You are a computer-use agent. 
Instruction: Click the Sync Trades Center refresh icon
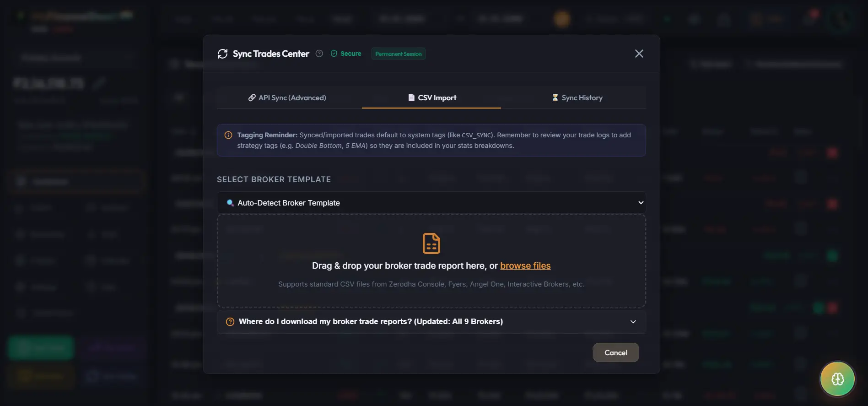coord(222,54)
